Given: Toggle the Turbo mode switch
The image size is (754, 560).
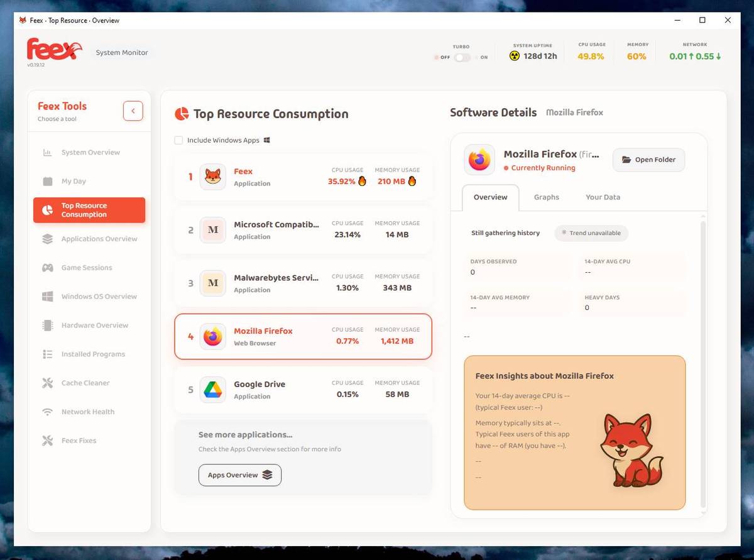Looking at the screenshot, I should [x=462, y=57].
